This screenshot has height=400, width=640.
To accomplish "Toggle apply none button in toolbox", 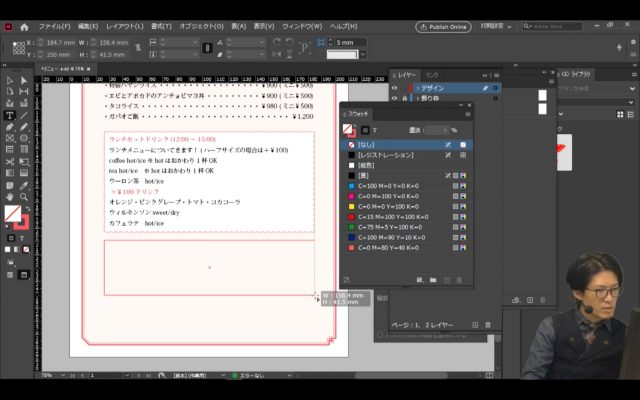I will [x=26, y=249].
